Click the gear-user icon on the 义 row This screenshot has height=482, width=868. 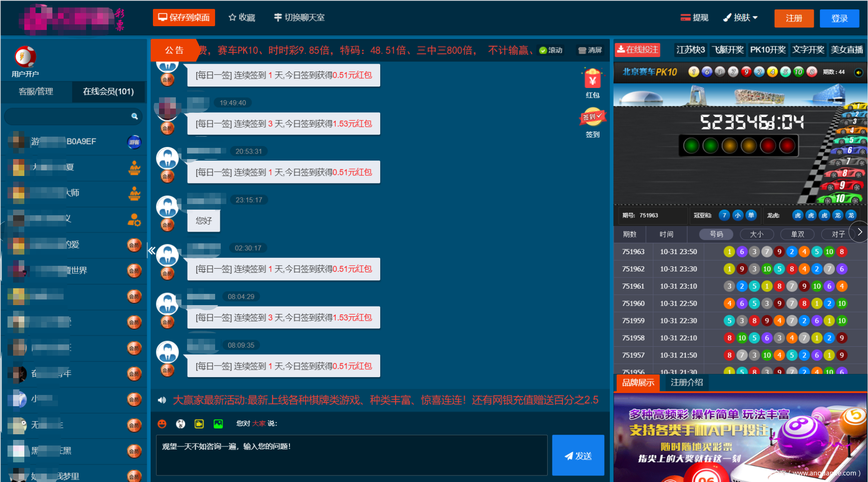pyautogui.click(x=134, y=219)
